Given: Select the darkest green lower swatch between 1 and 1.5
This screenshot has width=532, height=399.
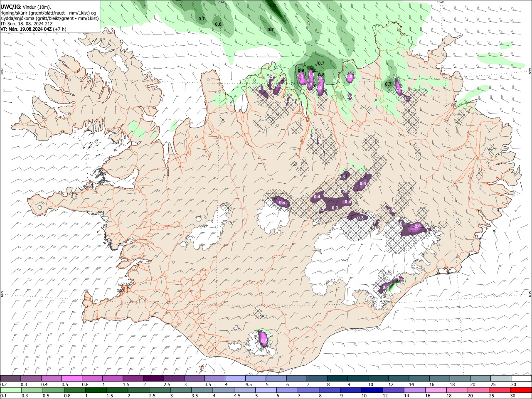Looking at the screenshot, I should click(x=96, y=390).
